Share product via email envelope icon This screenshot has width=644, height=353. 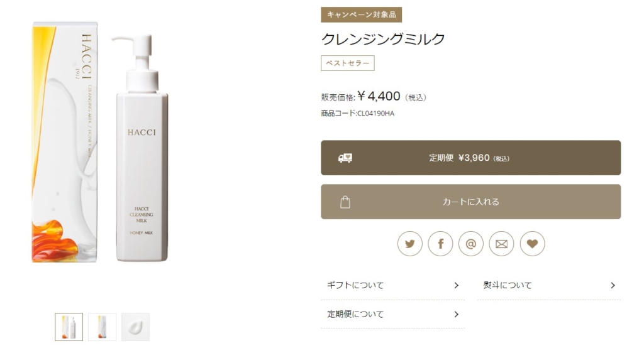pyautogui.click(x=501, y=244)
